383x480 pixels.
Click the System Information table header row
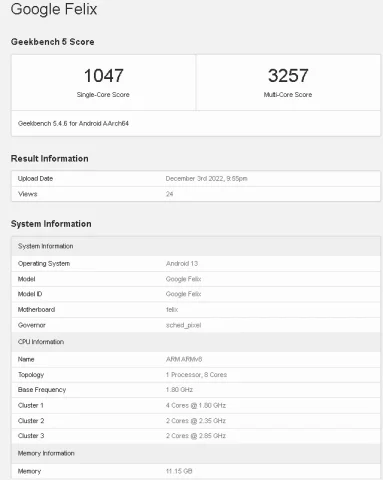196,246
